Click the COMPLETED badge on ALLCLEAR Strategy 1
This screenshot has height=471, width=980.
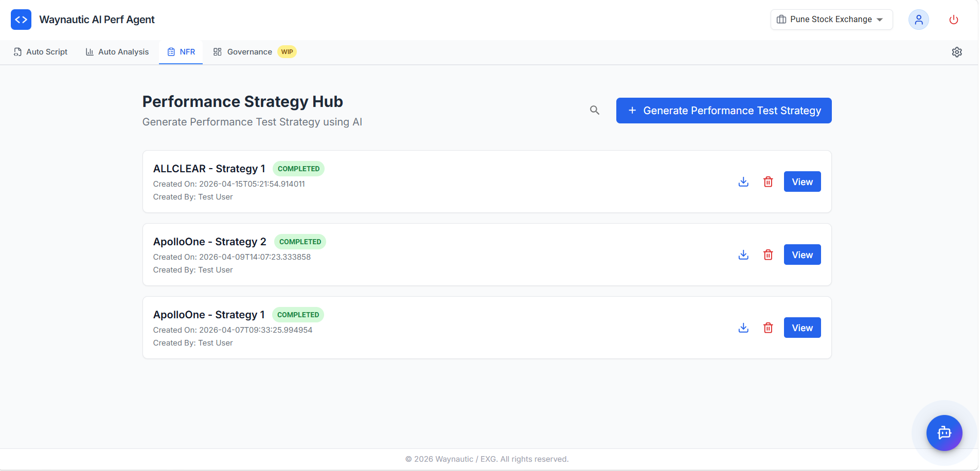pyautogui.click(x=298, y=168)
